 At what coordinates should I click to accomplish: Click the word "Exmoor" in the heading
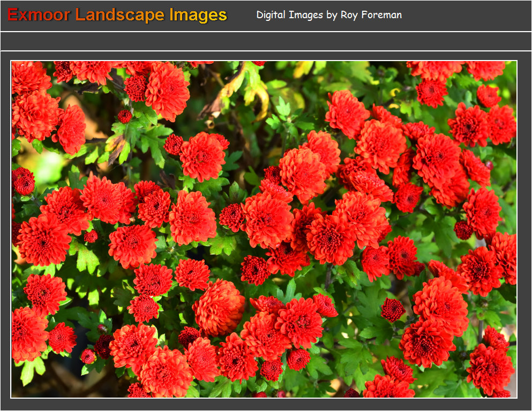coord(39,15)
